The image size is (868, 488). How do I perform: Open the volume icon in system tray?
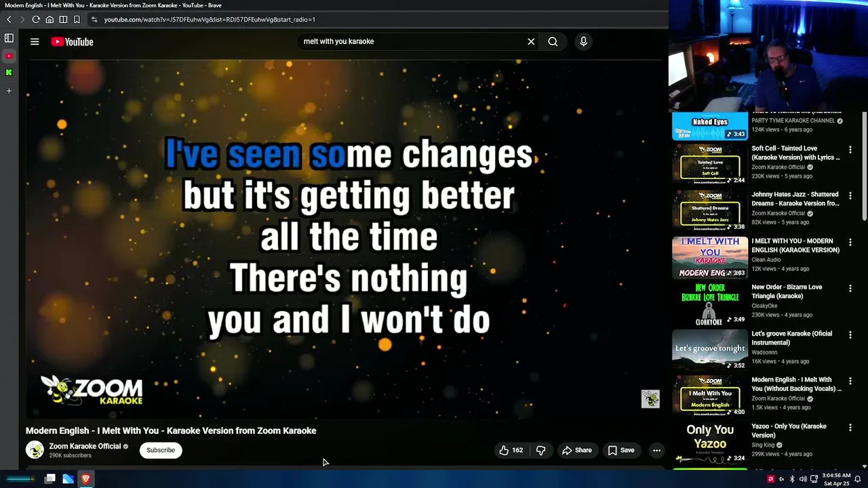[803, 479]
